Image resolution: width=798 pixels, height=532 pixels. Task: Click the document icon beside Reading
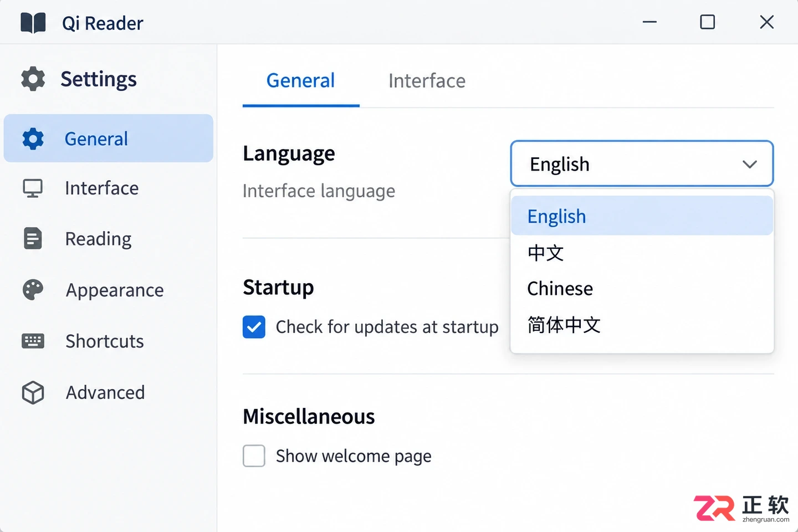click(33, 239)
